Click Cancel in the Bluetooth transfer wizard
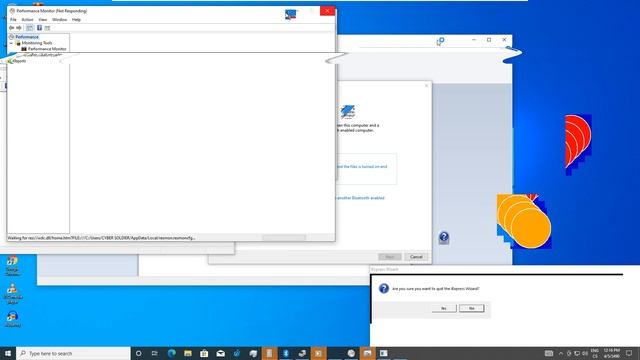Screen dimensions: 640x360 click(416, 257)
